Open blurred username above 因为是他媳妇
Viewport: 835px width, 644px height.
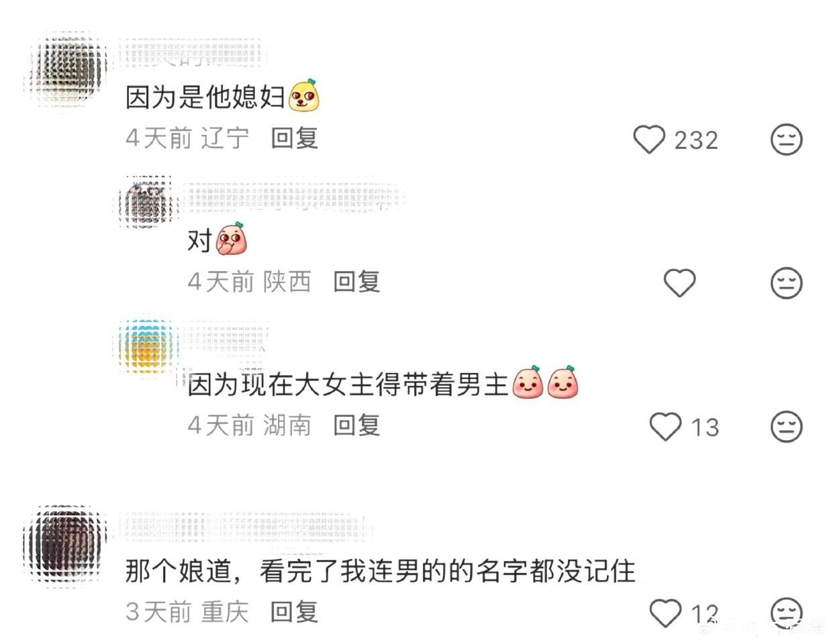click(191, 54)
